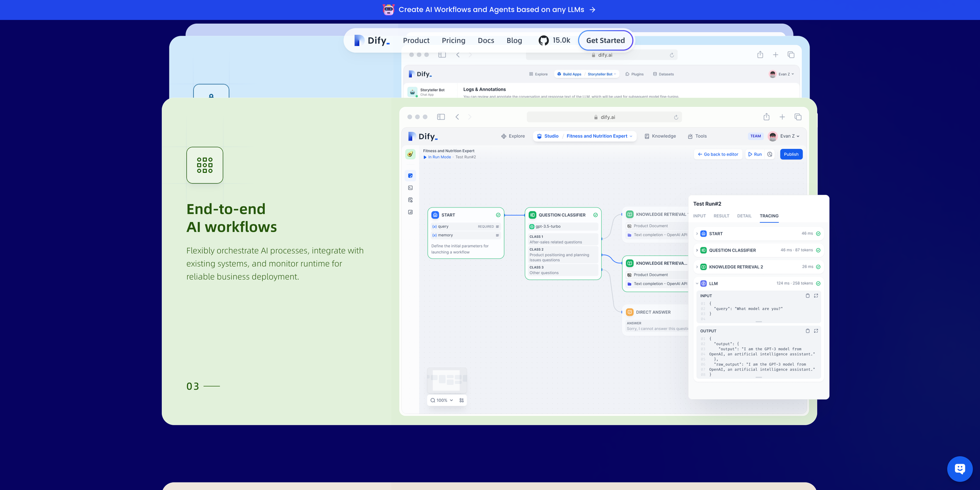Open Storyteller Bot dropdown in the back window
This screenshot has width=980, height=490.
click(x=602, y=74)
